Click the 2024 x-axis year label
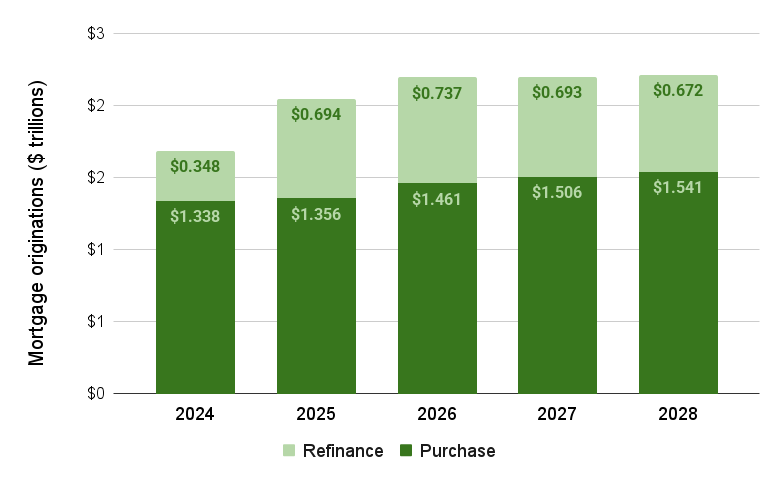784x485 pixels. [x=195, y=413]
